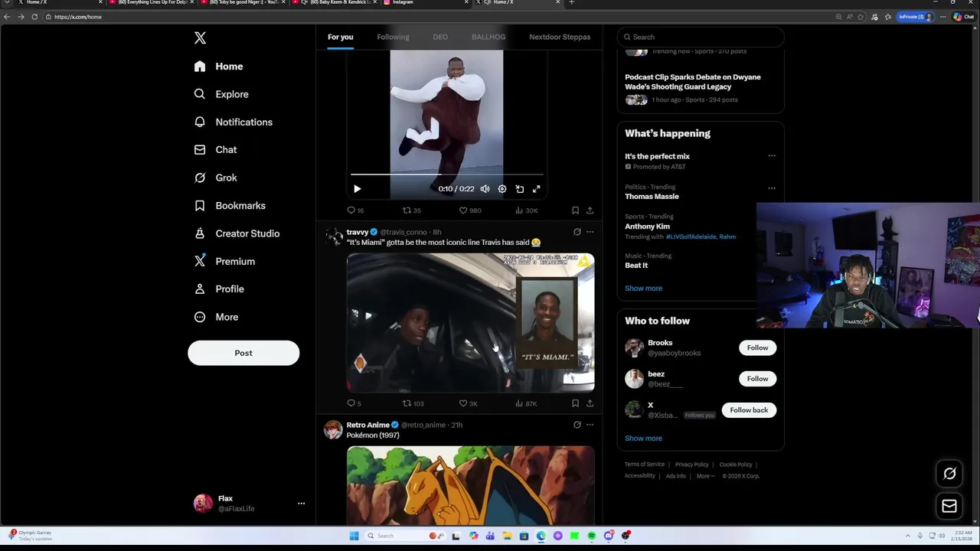The height and width of the screenshot is (551, 980).
Task: Follow beez
Action: [x=757, y=379]
